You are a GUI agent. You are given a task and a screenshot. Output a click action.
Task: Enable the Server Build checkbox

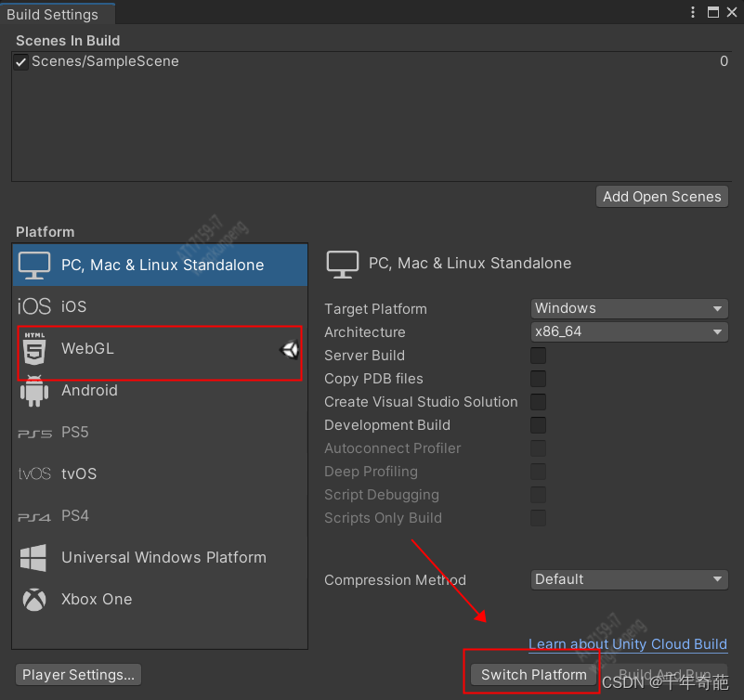(x=538, y=356)
